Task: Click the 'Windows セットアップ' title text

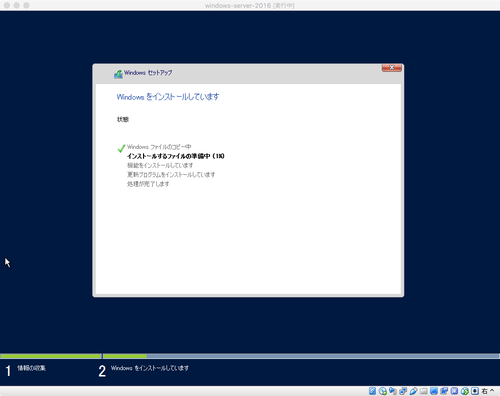Action: (x=148, y=73)
